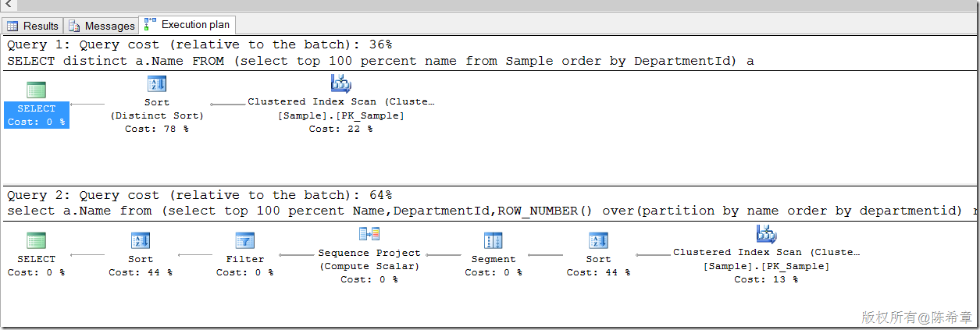This screenshot has width=980, height=330.
Task: Click the [Sample].[PK_Sample] label in Query 1
Action: [x=340, y=115]
